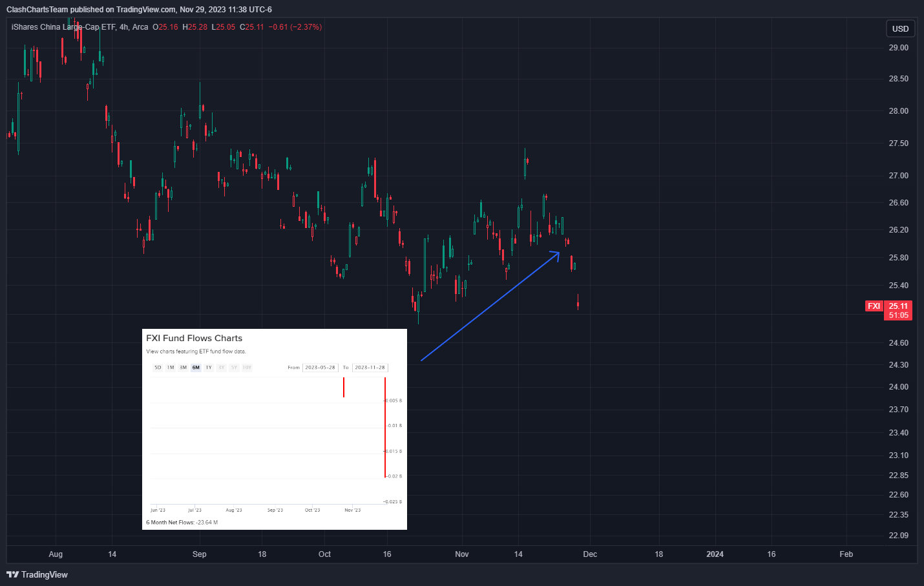Viewport: 924px width, 586px height.
Task: Click the Feb label on the time axis
Action: pos(846,554)
